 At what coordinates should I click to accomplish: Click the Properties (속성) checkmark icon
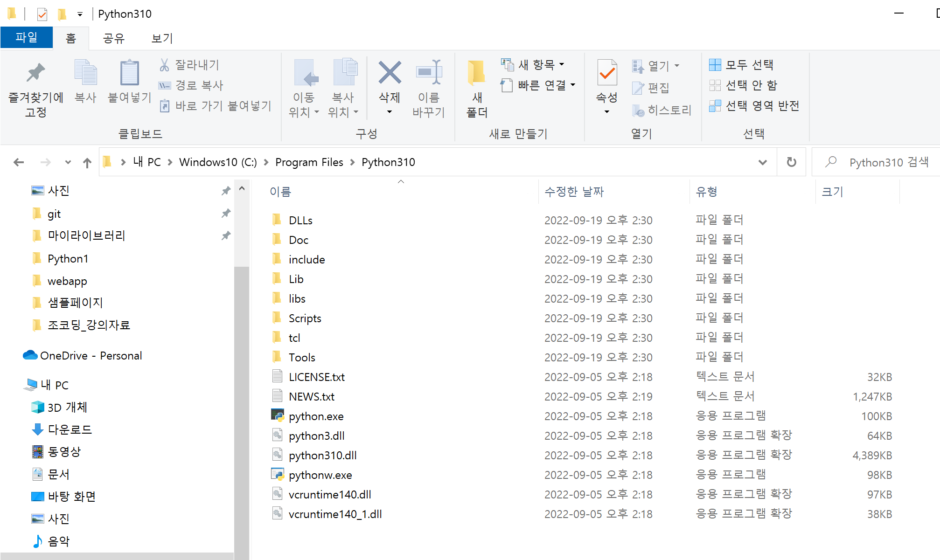pos(607,73)
